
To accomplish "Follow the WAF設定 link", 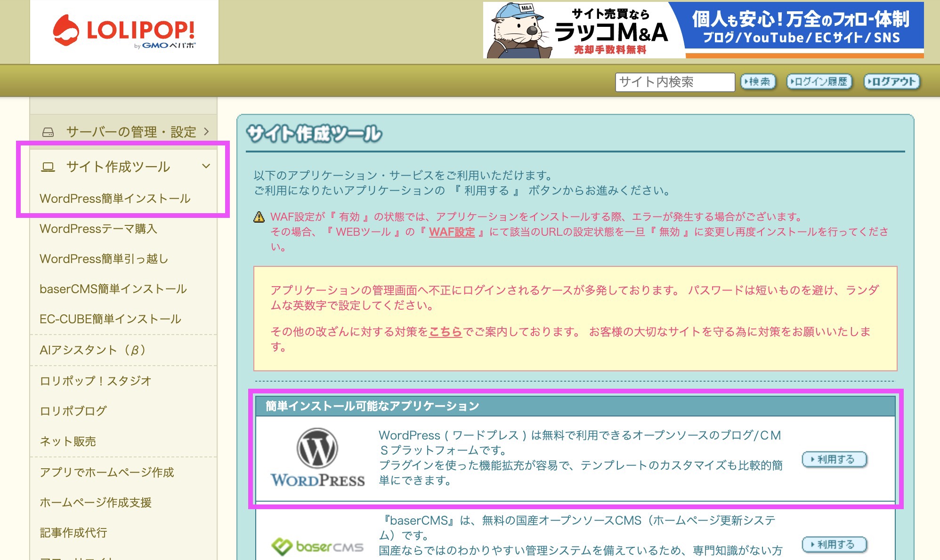I will tap(452, 232).
